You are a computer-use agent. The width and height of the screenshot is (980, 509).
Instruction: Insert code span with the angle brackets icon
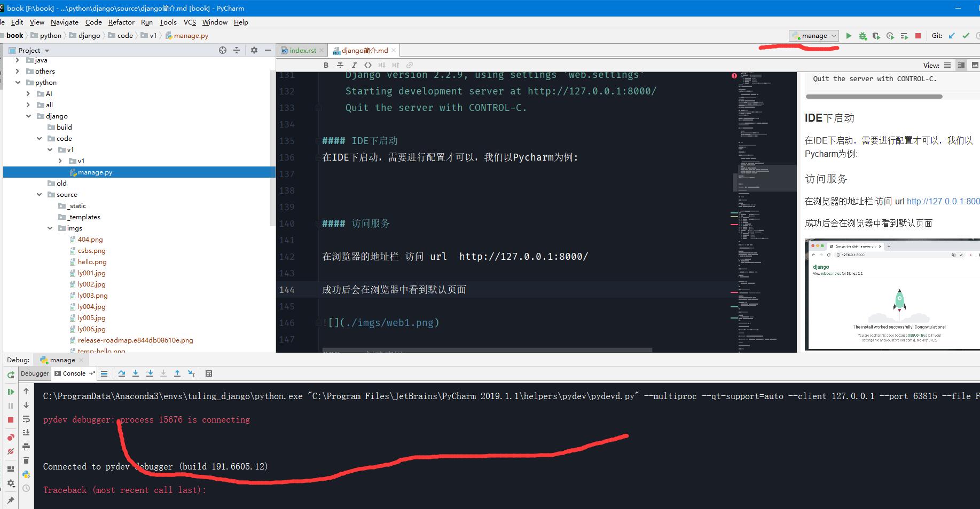(x=368, y=65)
